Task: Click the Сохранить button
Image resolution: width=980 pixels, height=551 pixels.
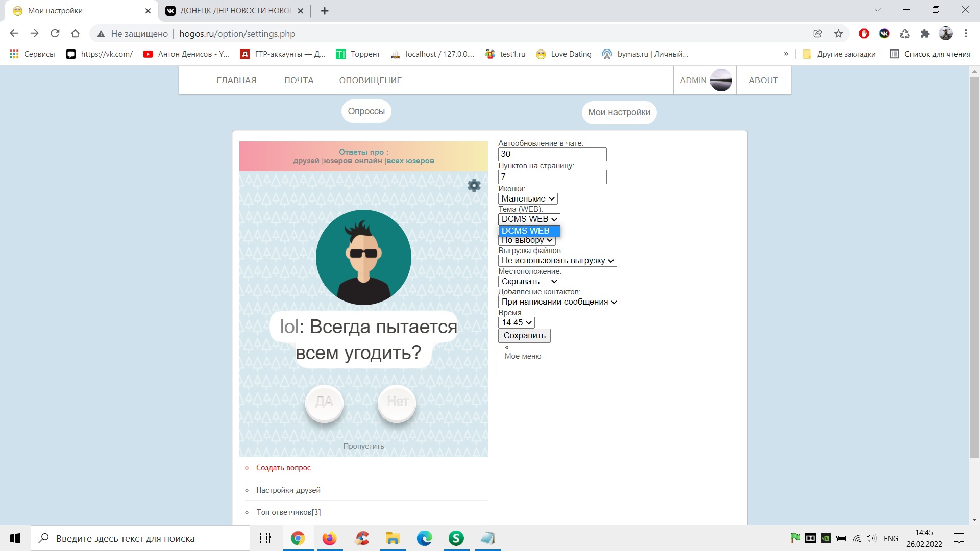Action: tap(524, 336)
